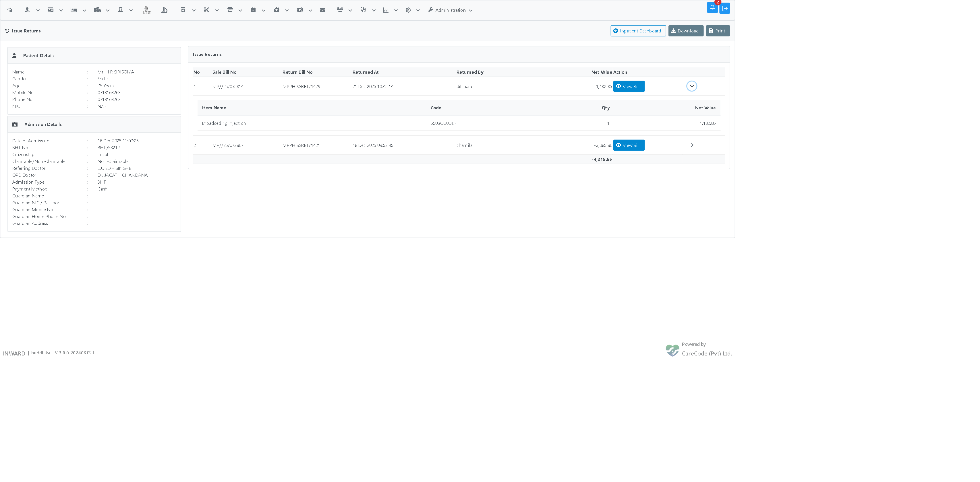
Task: Open the settings gear icon
Action: [408, 10]
